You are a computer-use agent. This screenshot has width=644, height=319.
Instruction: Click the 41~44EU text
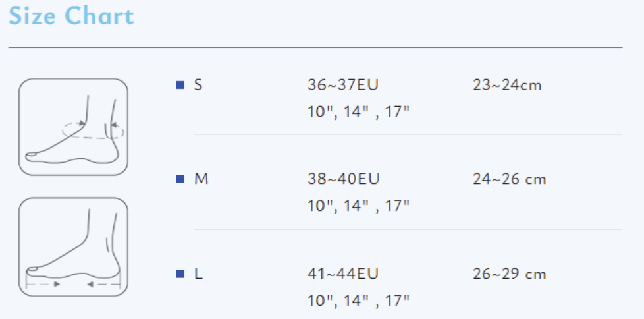pyautogui.click(x=343, y=274)
